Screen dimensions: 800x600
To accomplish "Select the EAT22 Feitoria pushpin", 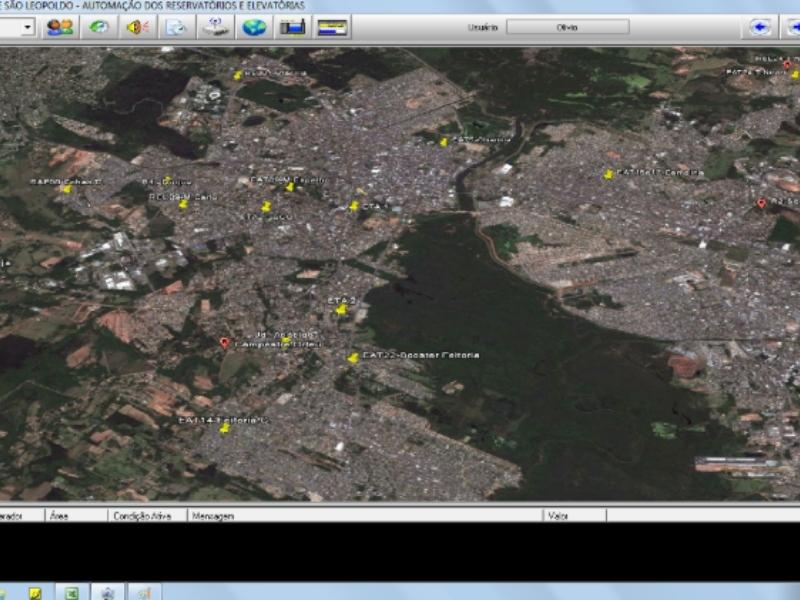I will (x=353, y=357).
